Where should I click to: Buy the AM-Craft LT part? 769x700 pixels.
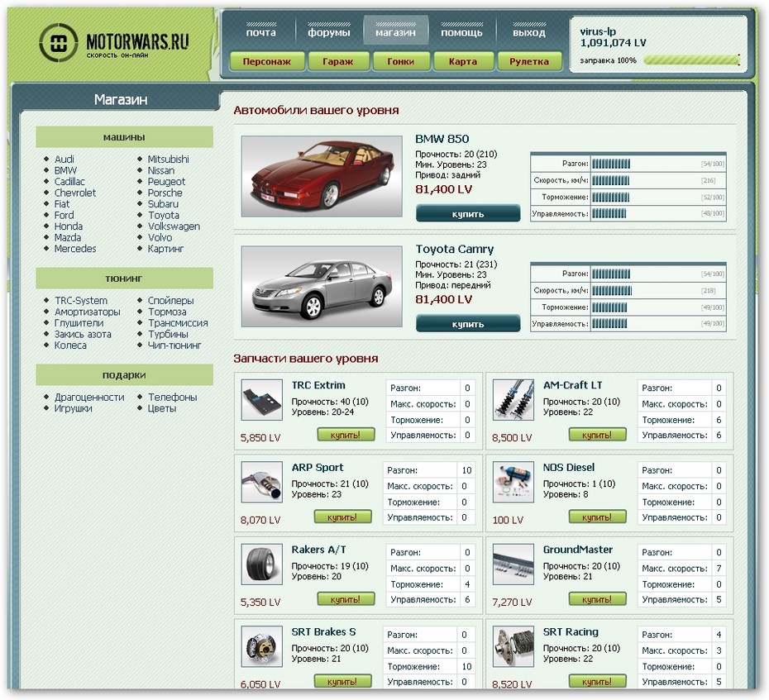(597, 435)
